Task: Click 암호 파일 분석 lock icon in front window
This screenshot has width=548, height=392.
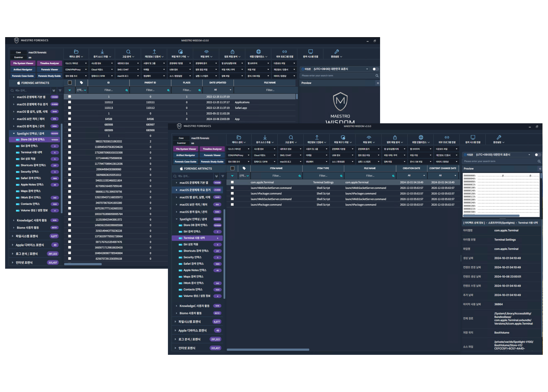Action: (395, 137)
